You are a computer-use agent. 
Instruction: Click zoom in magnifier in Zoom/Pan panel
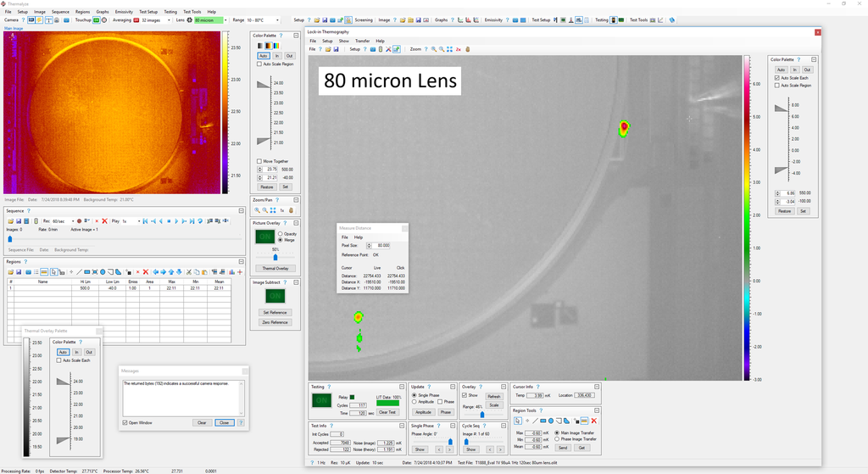(258, 210)
